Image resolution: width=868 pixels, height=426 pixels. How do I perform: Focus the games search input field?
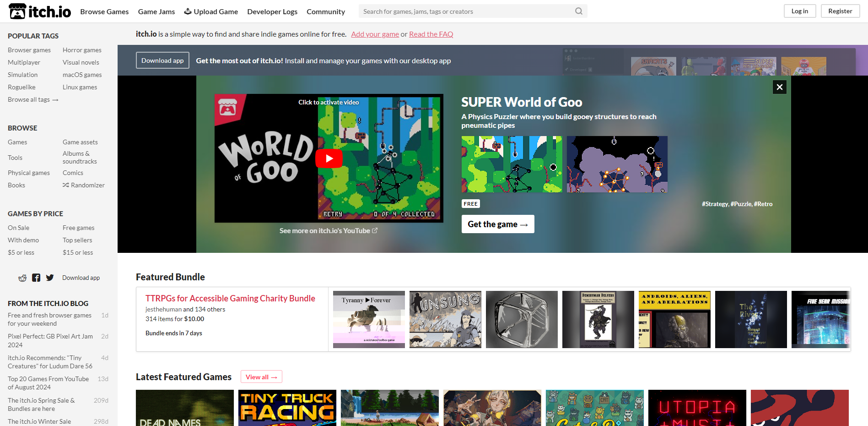[467, 11]
